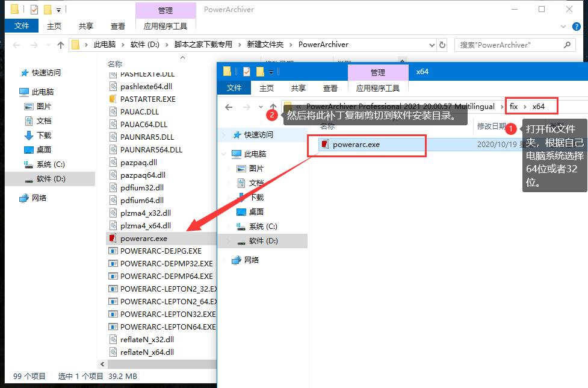Image resolution: width=588 pixels, height=388 pixels.
Task: Click the x64 breadcrumb in the address bar
Action: click(x=538, y=107)
